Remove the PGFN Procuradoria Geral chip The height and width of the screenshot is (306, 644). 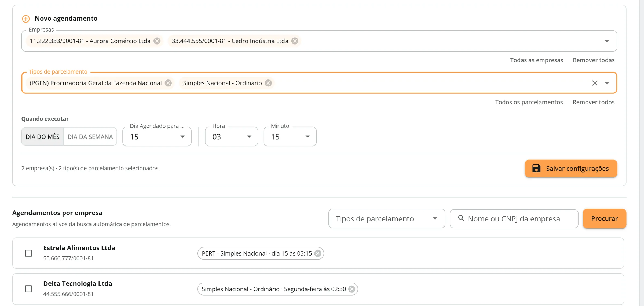click(x=168, y=83)
